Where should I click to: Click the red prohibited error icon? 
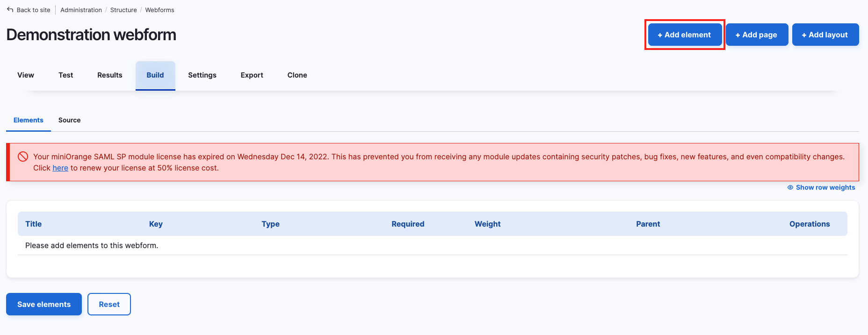pos(23,157)
